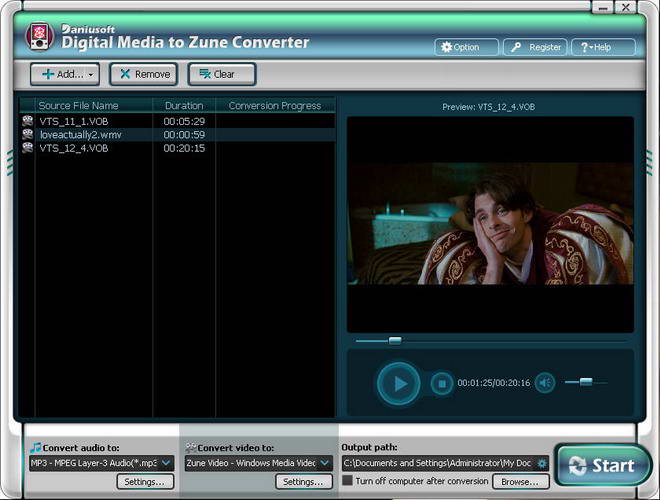The width and height of the screenshot is (660, 500).
Task: Select the VTS_11_1.VOB file row
Action: [x=178, y=121]
